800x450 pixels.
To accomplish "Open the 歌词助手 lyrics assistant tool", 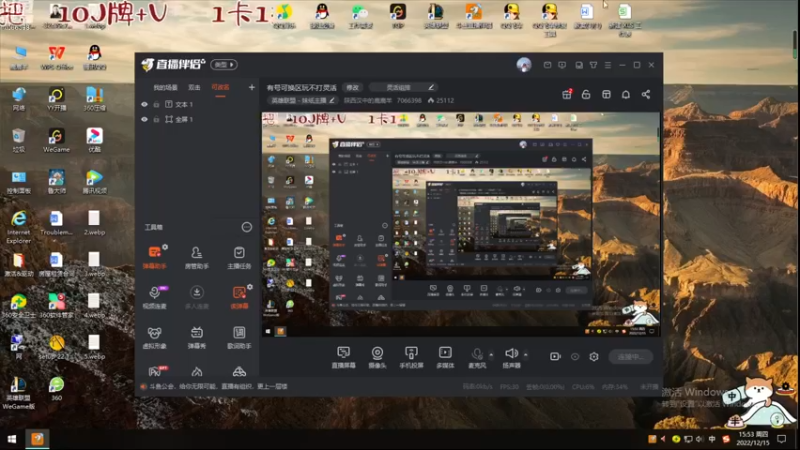I will pyautogui.click(x=239, y=337).
